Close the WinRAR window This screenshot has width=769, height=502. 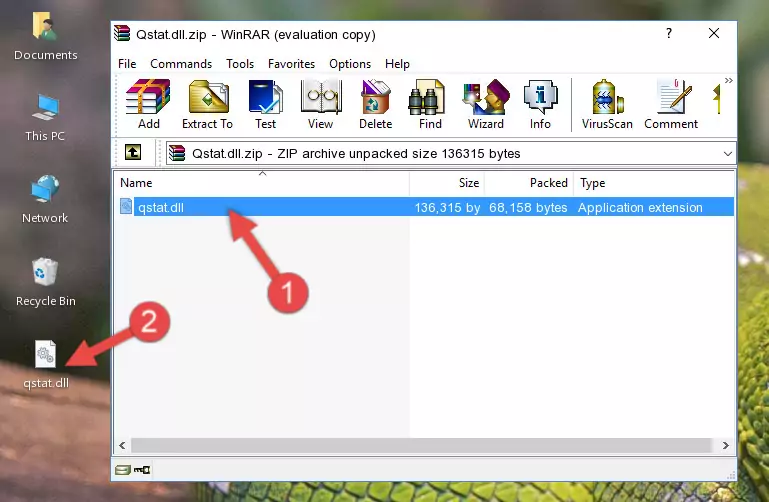click(x=714, y=33)
